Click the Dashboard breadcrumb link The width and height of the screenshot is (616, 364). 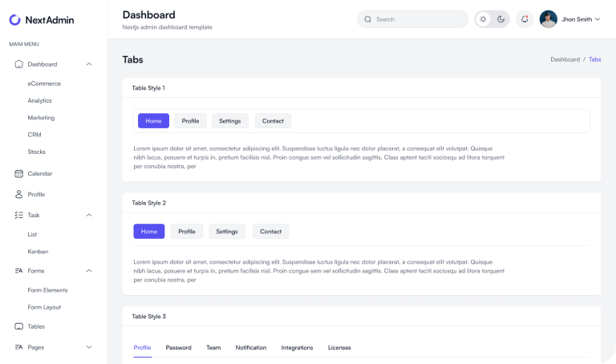(x=565, y=59)
